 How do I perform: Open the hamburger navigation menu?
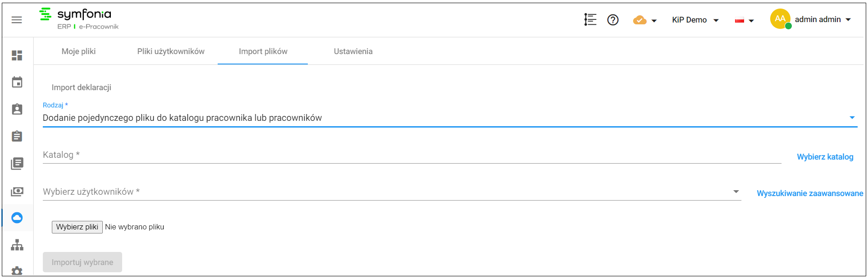click(x=17, y=20)
